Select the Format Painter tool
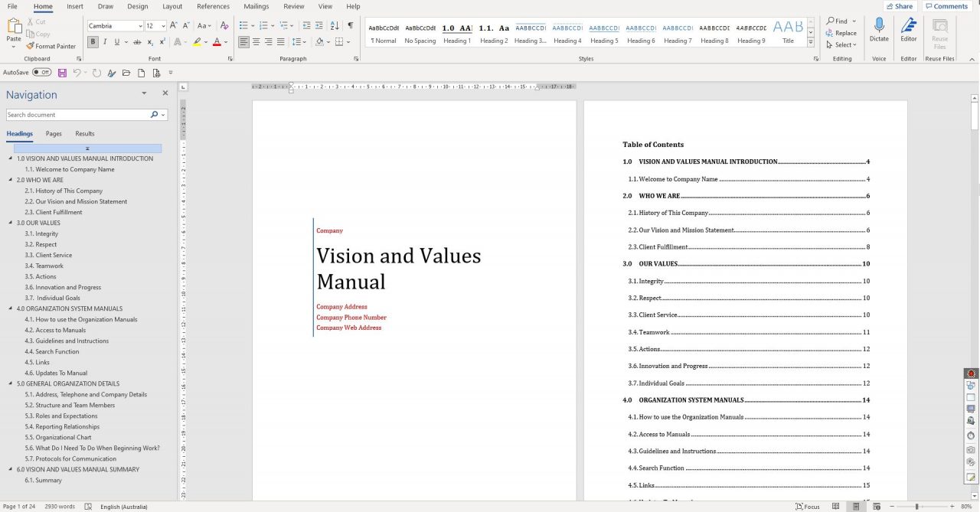980x512 pixels. click(x=51, y=46)
